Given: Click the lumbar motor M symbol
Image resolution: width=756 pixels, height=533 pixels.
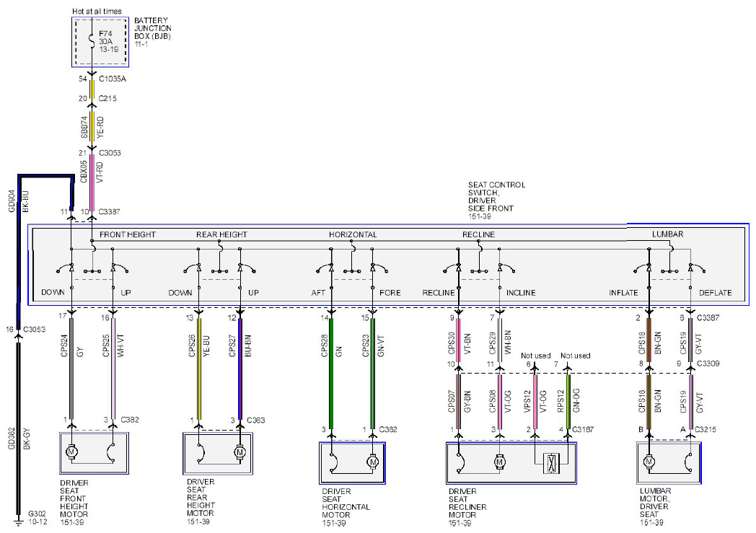Looking at the screenshot, I should coord(649,462).
